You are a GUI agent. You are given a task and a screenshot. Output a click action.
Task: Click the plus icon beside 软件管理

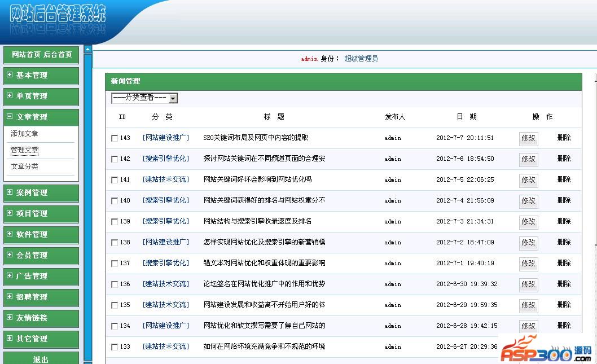point(10,234)
